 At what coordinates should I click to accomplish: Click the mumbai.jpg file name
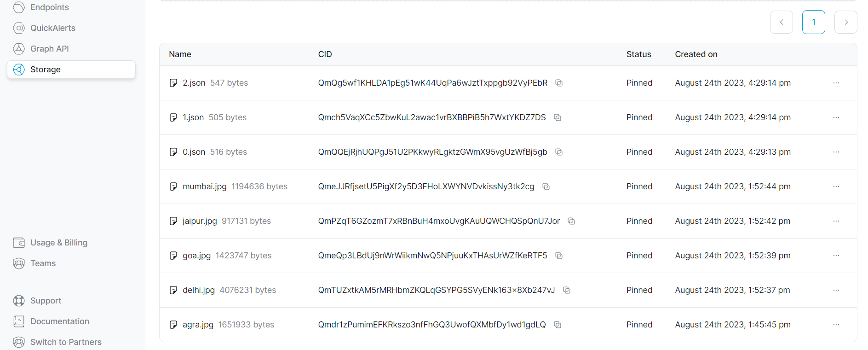pos(204,187)
